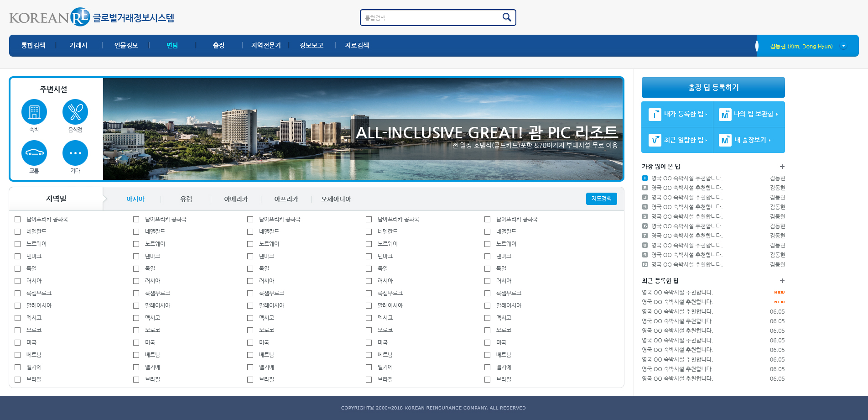The image size is (868, 420).
Task: Focus the 통합검색 search input field
Action: pyautogui.click(x=431, y=18)
